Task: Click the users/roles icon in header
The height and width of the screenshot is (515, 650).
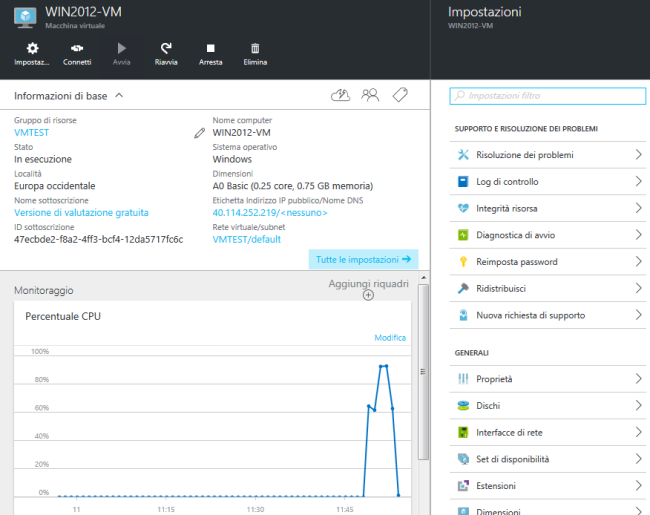Action: click(x=370, y=95)
